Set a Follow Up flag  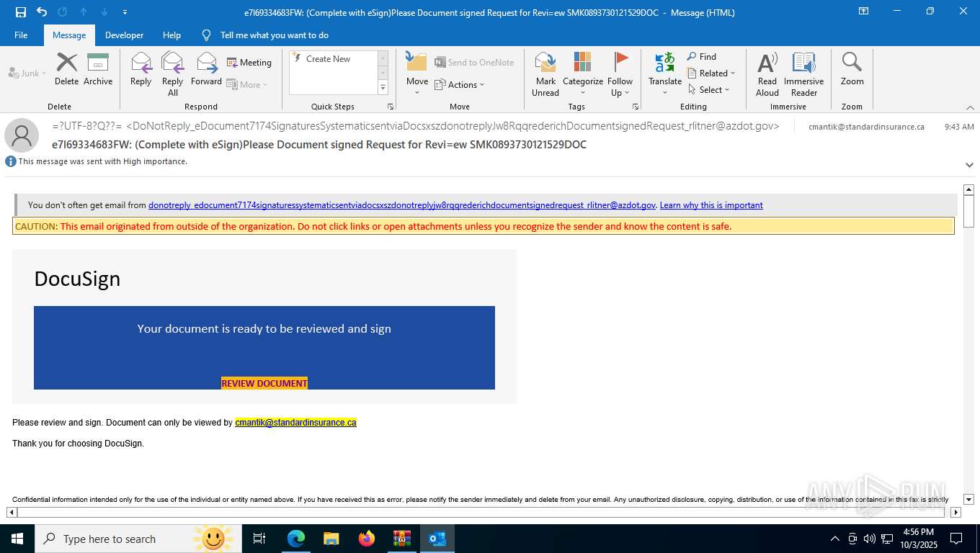[x=620, y=73]
